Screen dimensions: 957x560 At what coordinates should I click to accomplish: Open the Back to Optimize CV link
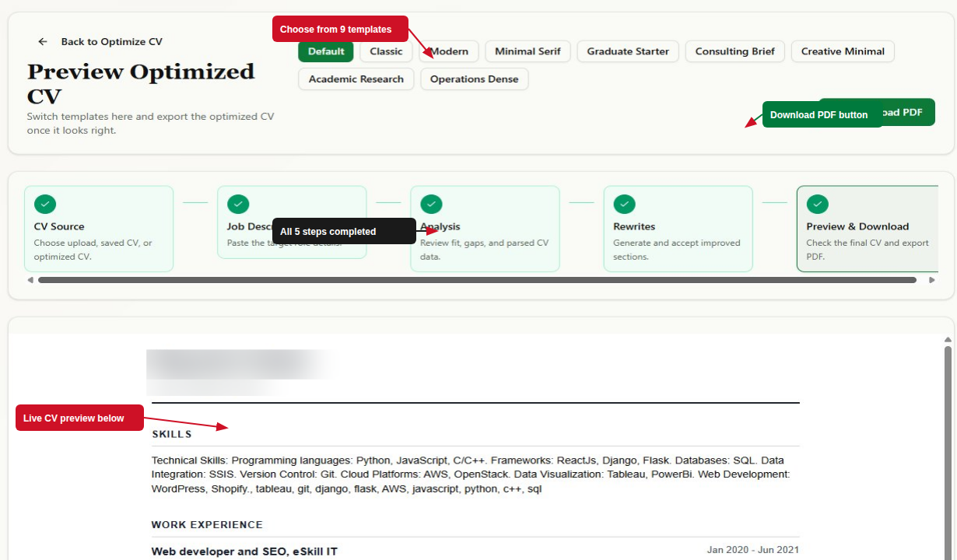coord(111,42)
